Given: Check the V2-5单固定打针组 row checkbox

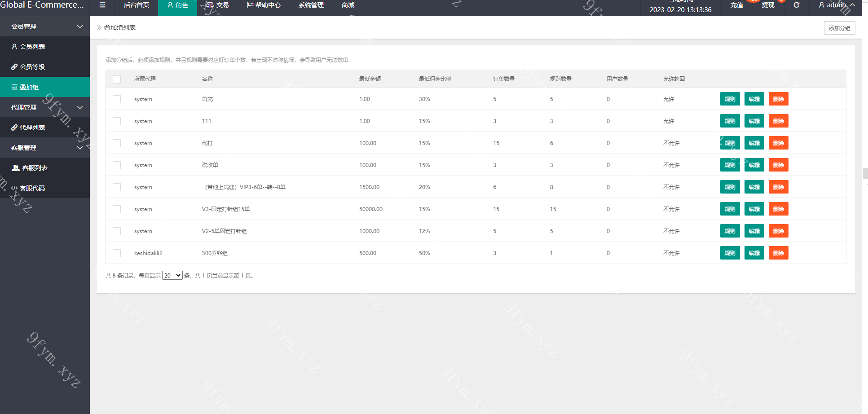Looking at the screenshot, I should click(117, 231).
